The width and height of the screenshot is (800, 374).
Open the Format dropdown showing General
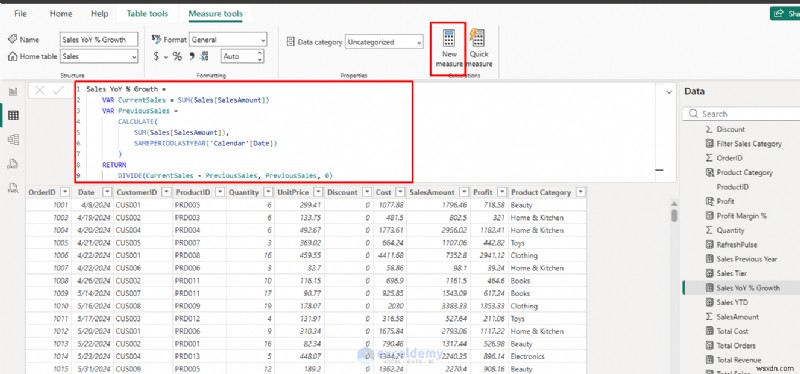coord(228,39)
